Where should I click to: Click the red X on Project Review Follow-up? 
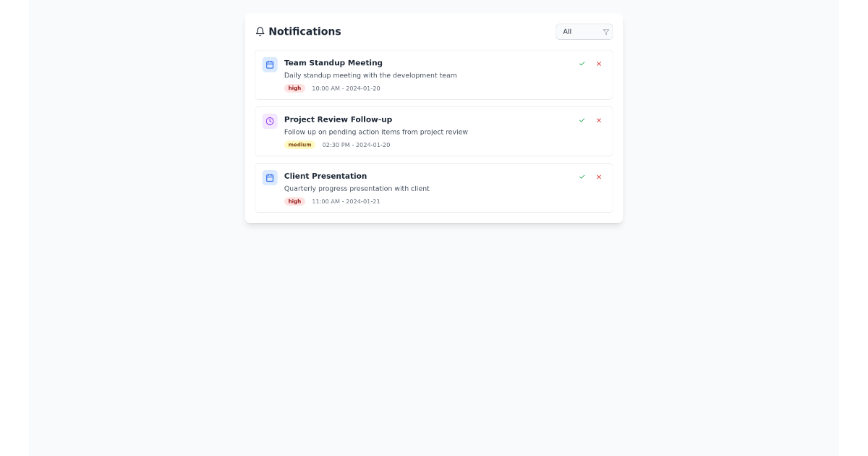(599, 120)
